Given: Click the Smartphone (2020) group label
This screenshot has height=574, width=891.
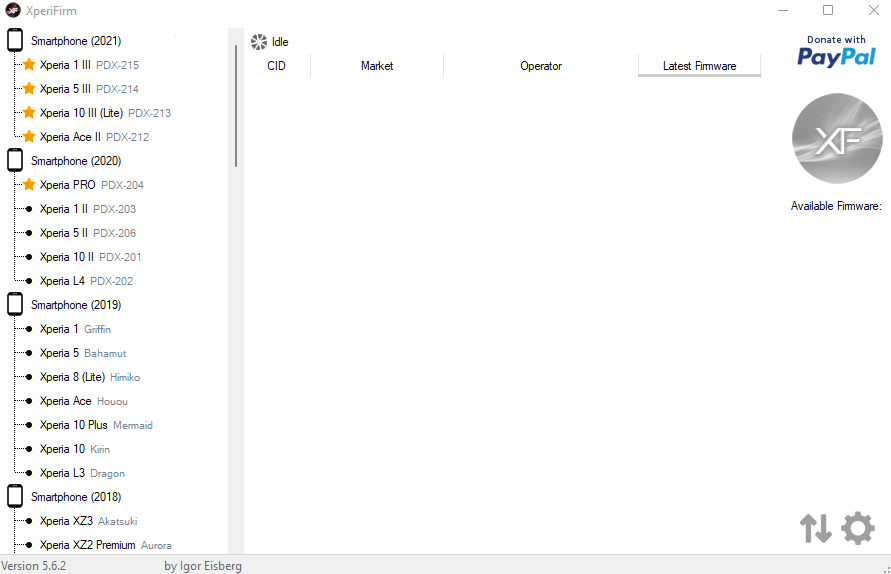Looking at the screenshot, I should pos(76,161).
